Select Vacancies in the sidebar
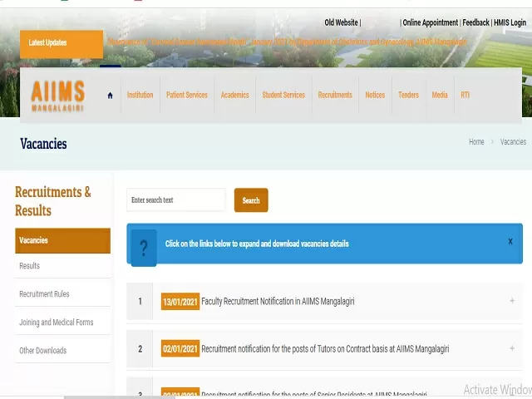The height and width of the screenshot is (399, 532). point(63,240)
